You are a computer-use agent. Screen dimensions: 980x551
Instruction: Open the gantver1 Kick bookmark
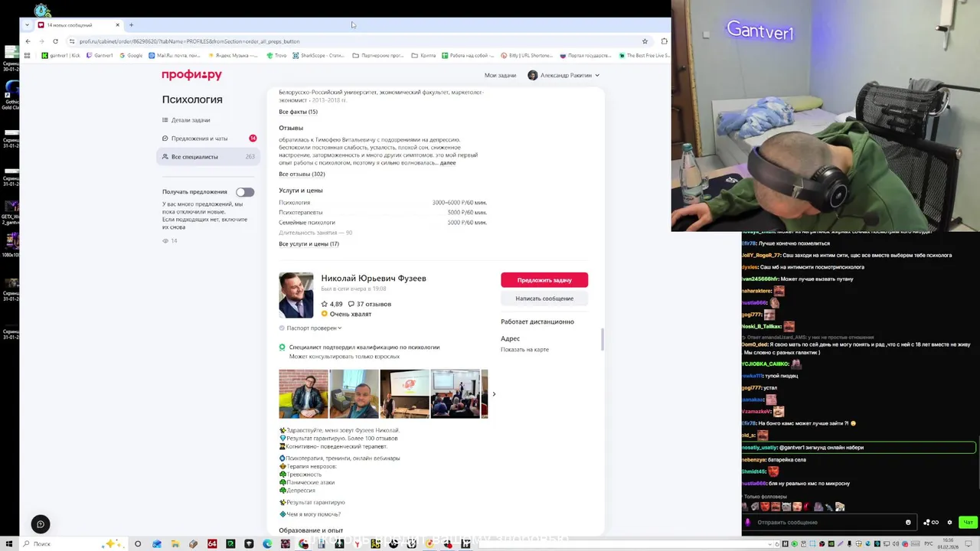pos(61,55)
